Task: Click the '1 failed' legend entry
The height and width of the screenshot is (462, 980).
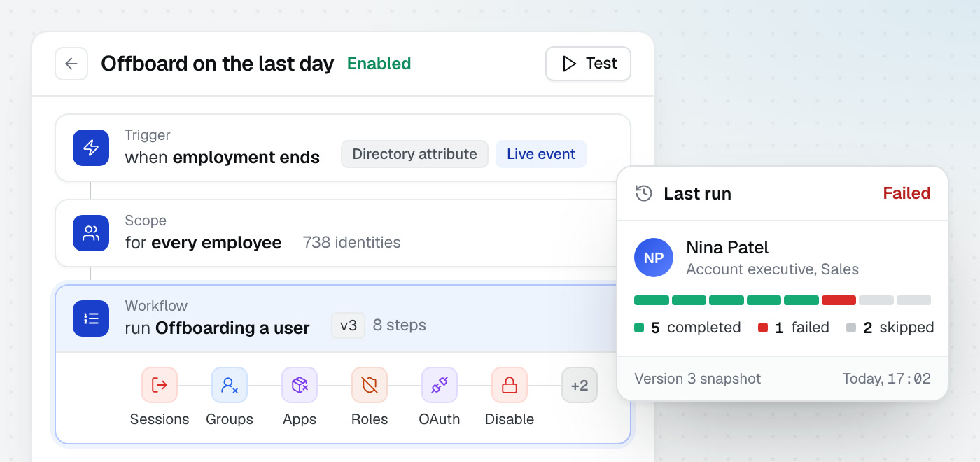Action: coord(794,328)
